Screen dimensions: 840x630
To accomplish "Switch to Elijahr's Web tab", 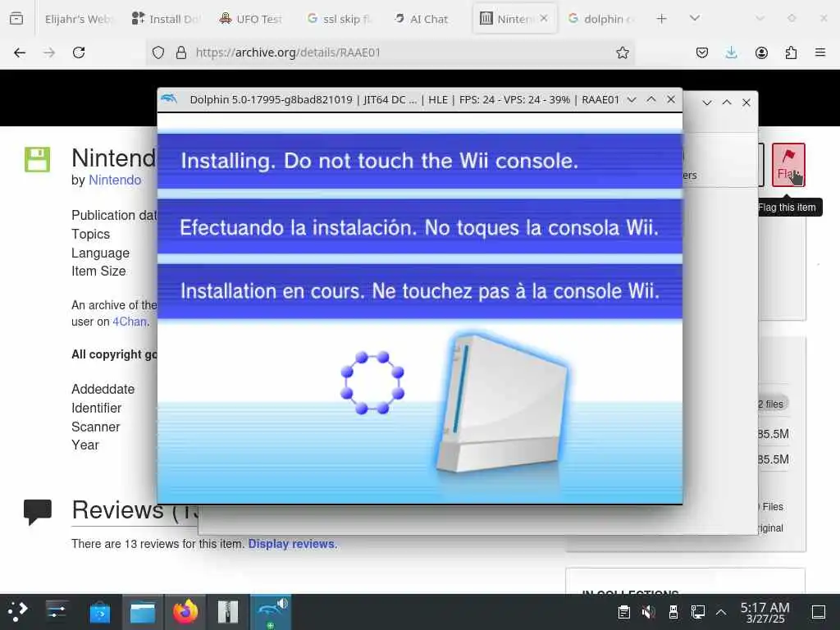I will tap(78, 19).
